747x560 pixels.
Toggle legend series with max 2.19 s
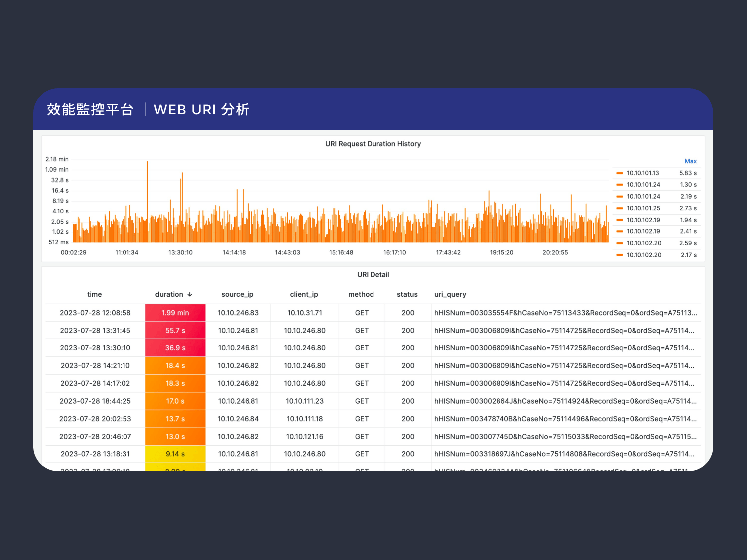pos(643,197)
